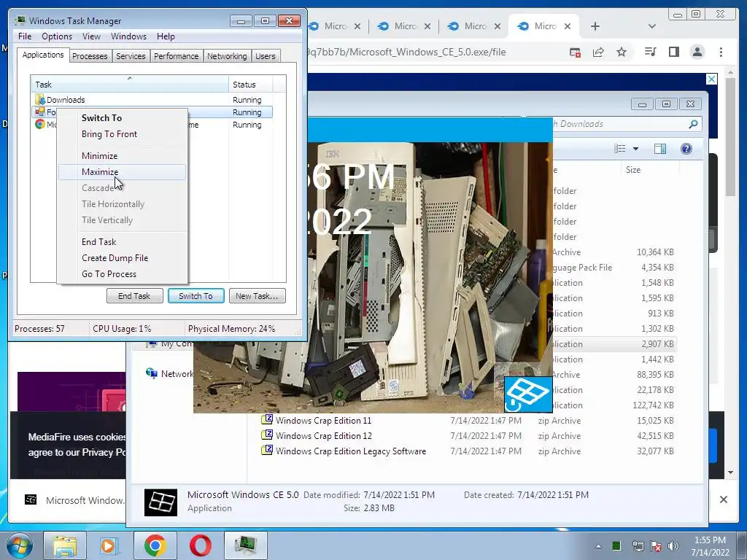Open Task Manager File menu
The width and height of the screenshot is (747, 560).
[25, 36]
